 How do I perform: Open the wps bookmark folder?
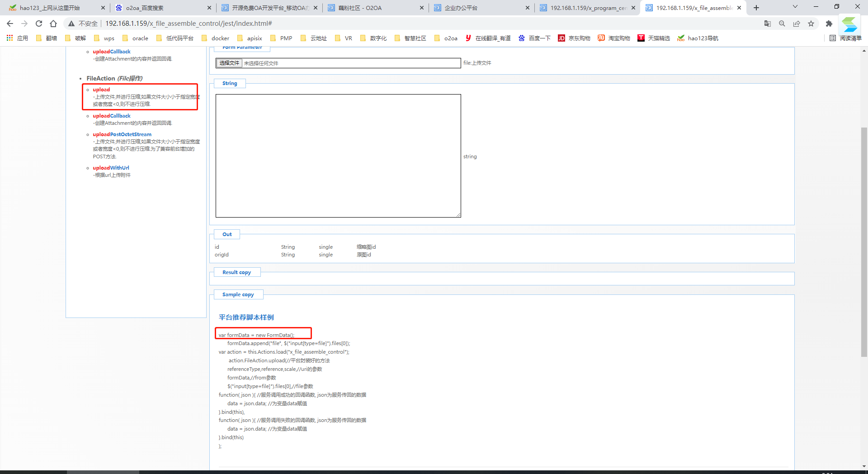point(104,38)
